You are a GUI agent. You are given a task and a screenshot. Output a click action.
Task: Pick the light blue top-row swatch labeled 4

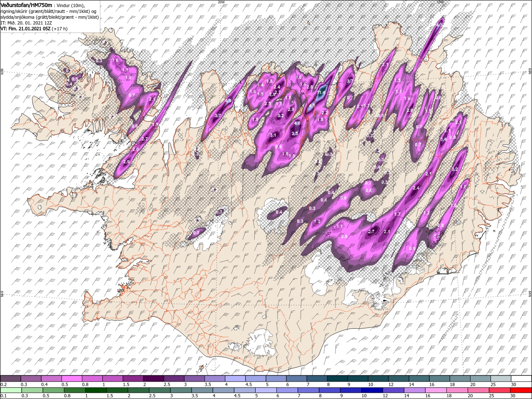coord(235,378)
